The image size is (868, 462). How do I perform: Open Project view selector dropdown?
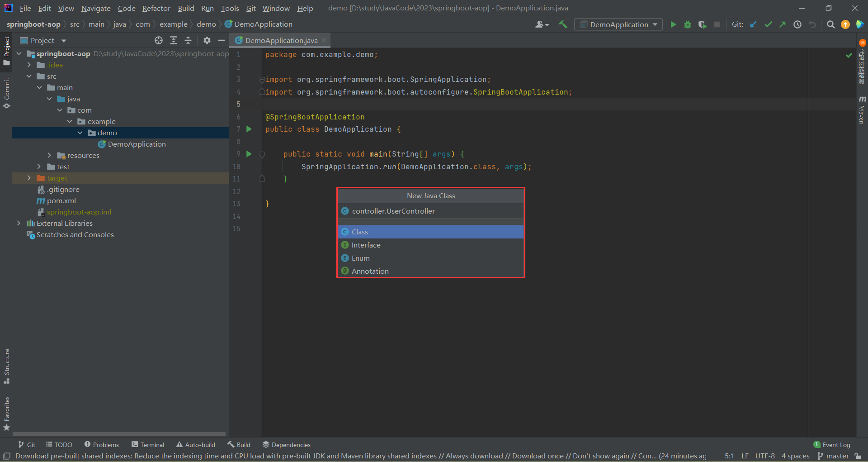click(x=43, y=40)
